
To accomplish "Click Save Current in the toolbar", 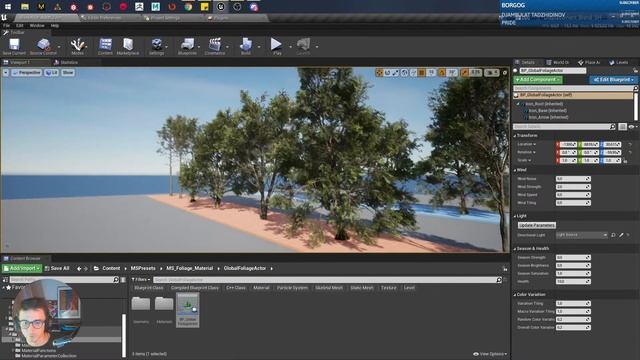I will tap(14, 47).
